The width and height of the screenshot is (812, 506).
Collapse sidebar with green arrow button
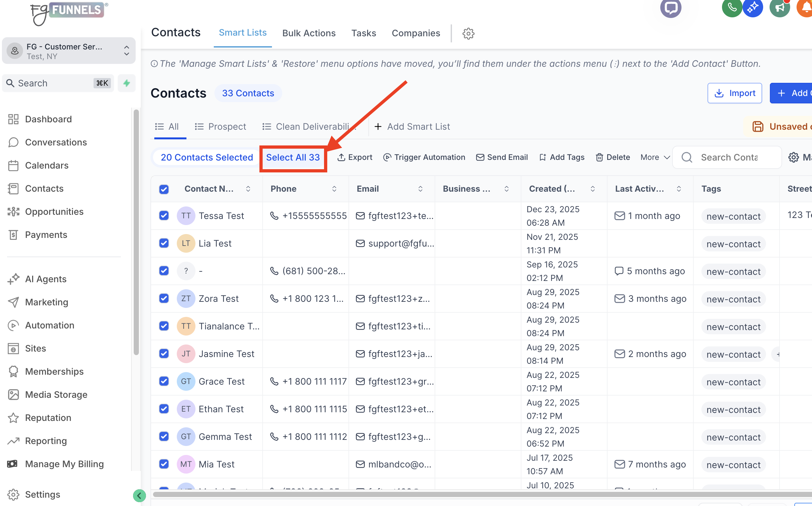click(x=140, y=496)
